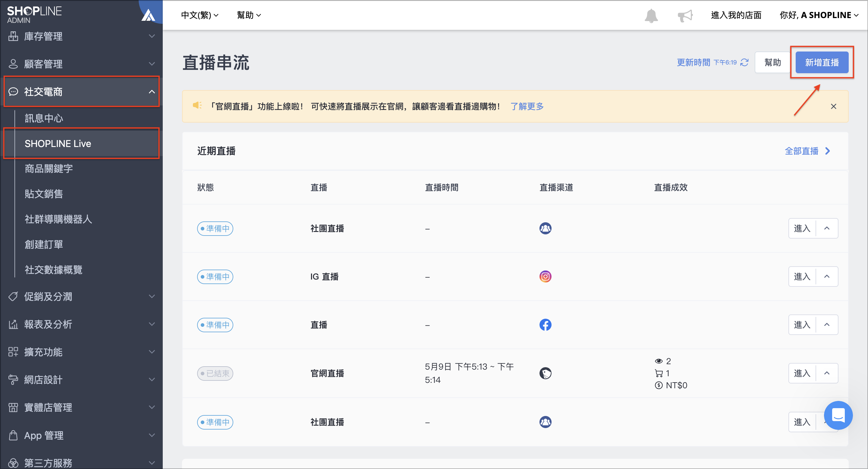Click the Facebook channel icon on 直播 row
Image resolution: width=868 pixels, height=469 pixels.
[546, 324]
